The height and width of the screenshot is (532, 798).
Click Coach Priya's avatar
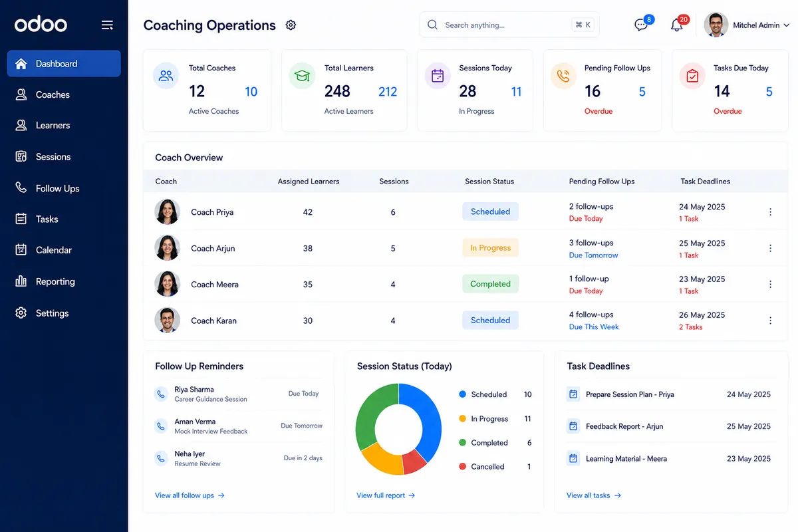point(167,212)
